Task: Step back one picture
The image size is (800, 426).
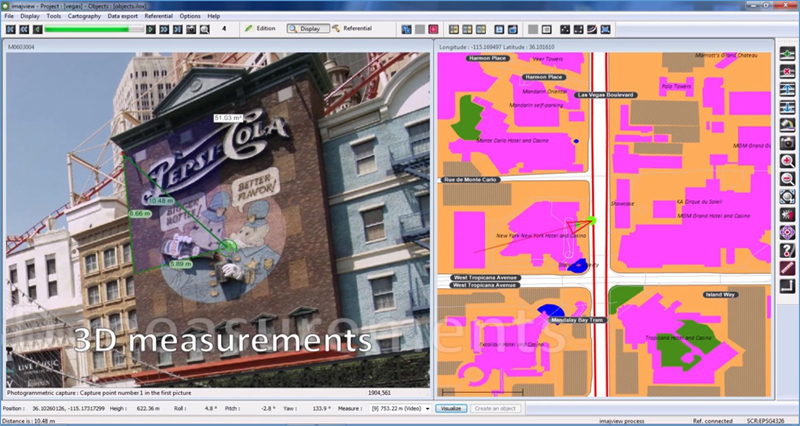Action: pos(37,29)
